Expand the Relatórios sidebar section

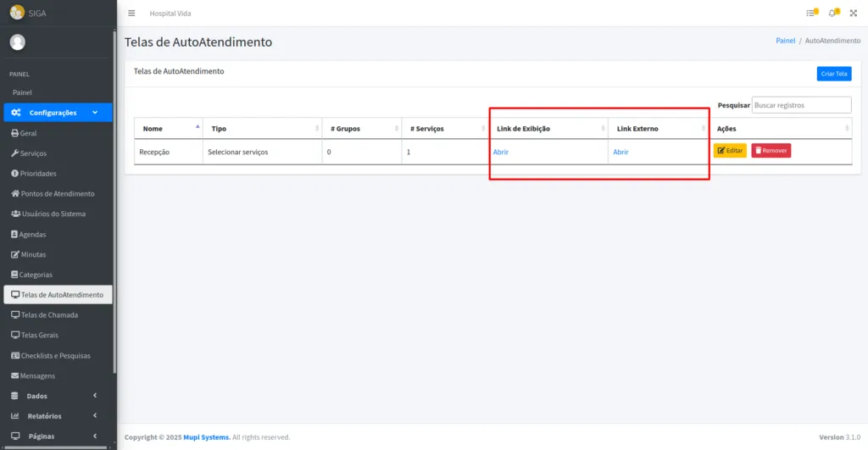coord(58,416)
